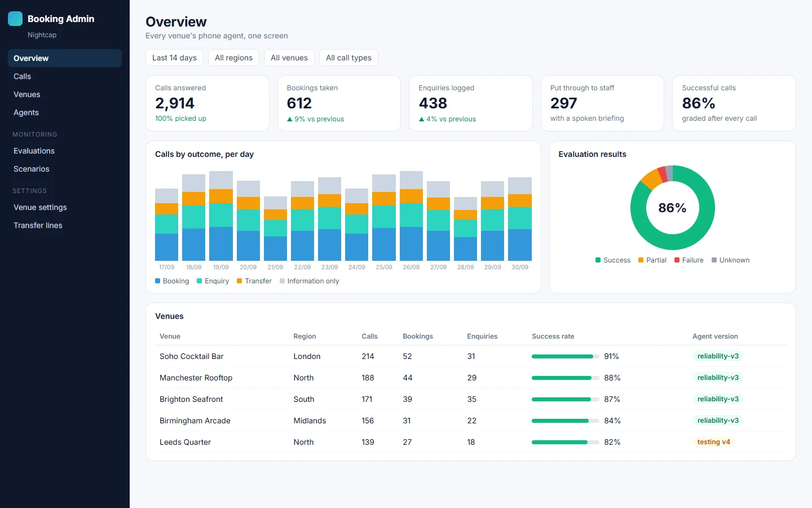Click the Transfer legend swatch

pos(239,281)
